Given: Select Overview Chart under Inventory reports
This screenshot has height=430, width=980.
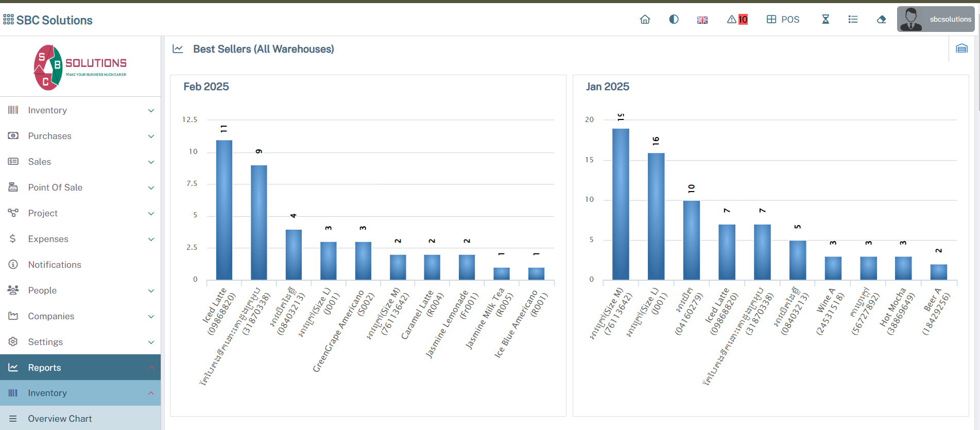Looking at the screenshot, I should pos(60,419).
